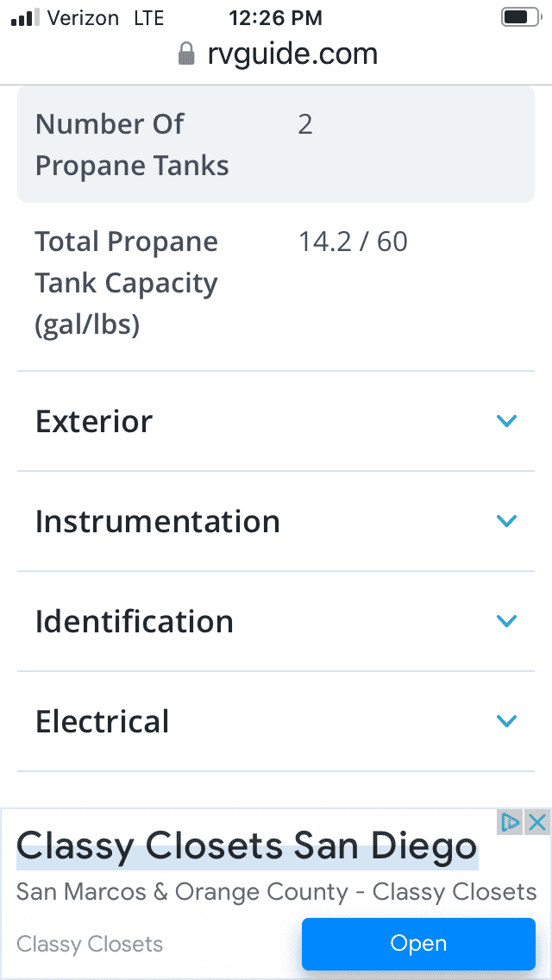Screen dimensions: 552x980
Task: Open the Classy Closets San Diego ad headline
Action: click(247, 847)
